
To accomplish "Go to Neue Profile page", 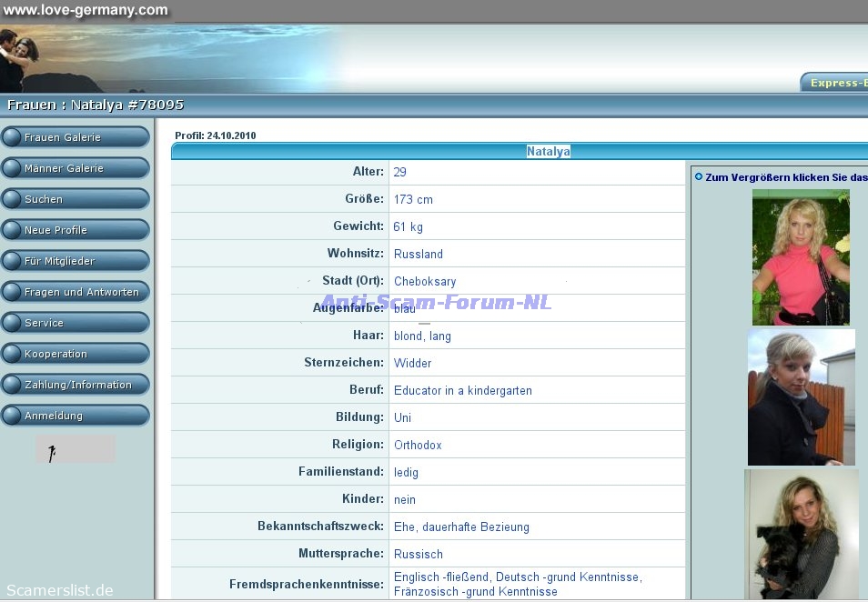I will point(75,230).
